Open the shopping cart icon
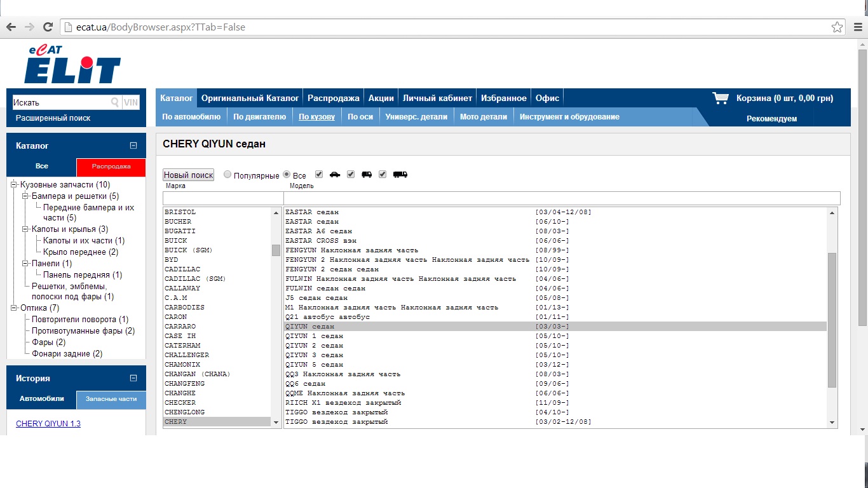The width and height of the screenshot is (868, 488). pos(721,98)
